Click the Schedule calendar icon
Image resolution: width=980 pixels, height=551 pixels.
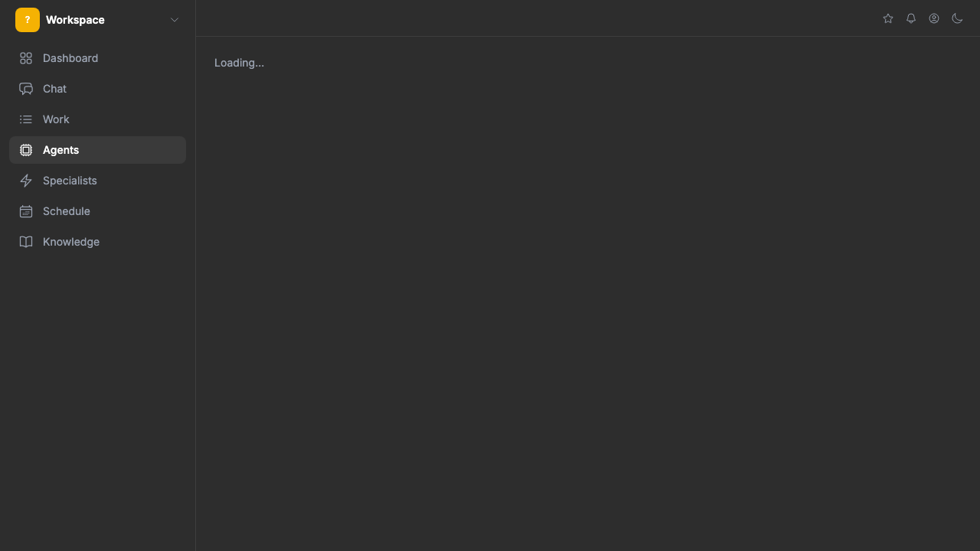[x=26, y=211]
